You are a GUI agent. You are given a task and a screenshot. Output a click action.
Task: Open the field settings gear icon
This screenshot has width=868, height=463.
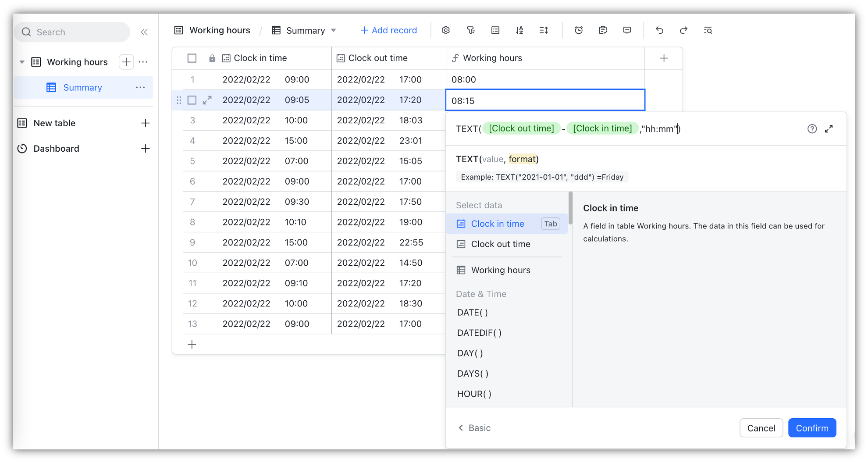[x=446, y=30]
